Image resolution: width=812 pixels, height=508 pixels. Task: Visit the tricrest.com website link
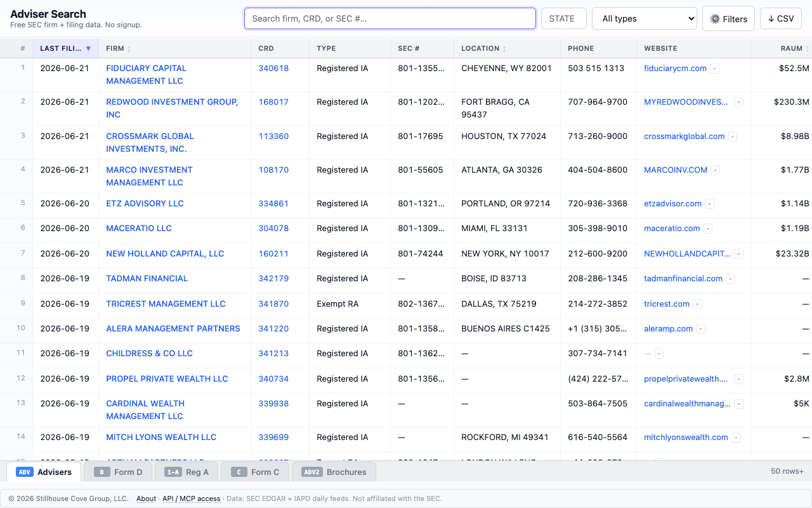[x=667, y=304]
